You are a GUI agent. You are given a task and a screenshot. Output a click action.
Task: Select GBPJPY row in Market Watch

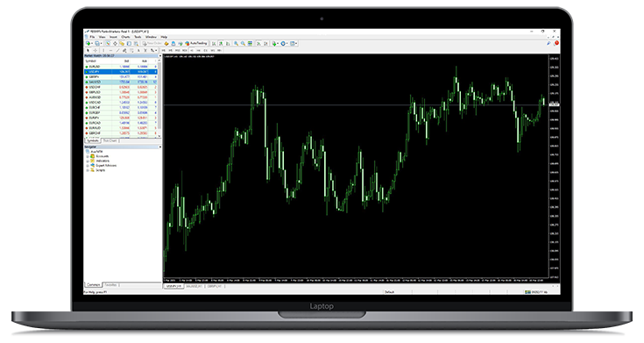tap(121, 76)
